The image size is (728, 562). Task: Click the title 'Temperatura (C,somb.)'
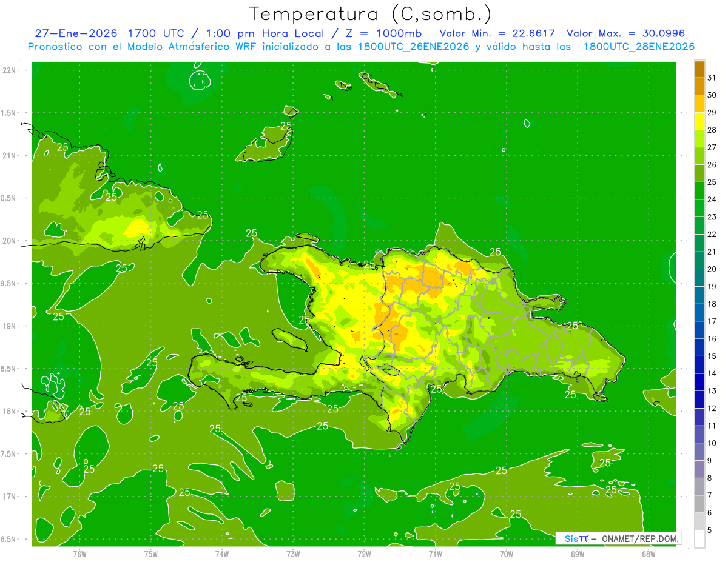pos(370,14)
